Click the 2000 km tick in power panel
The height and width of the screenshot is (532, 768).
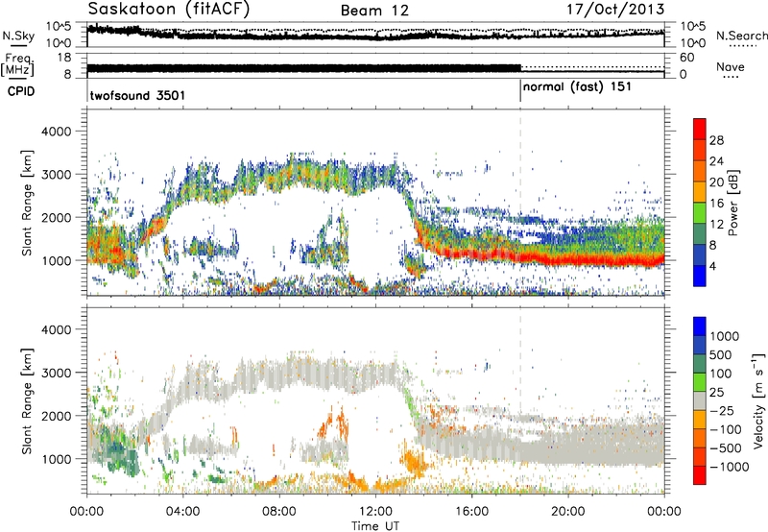tap(56, 217)
